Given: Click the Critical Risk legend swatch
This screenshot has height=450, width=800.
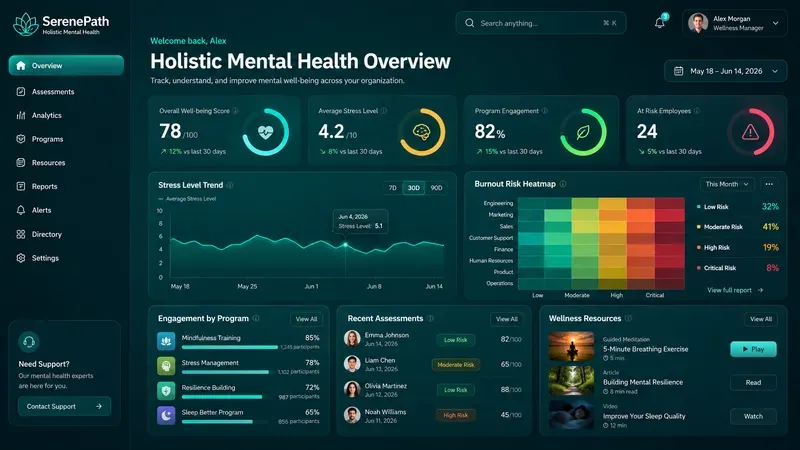Looking at the screenshot, I should (x=698, y=268).
